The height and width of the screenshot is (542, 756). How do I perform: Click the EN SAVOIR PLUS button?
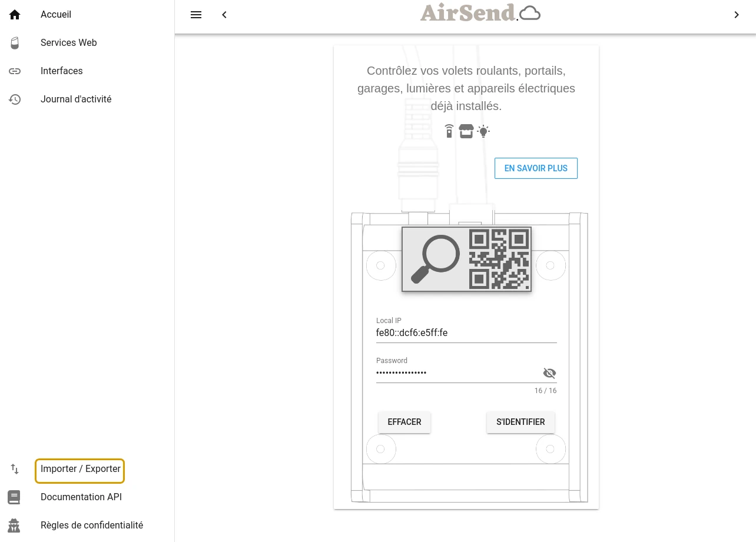pos(536,168)
